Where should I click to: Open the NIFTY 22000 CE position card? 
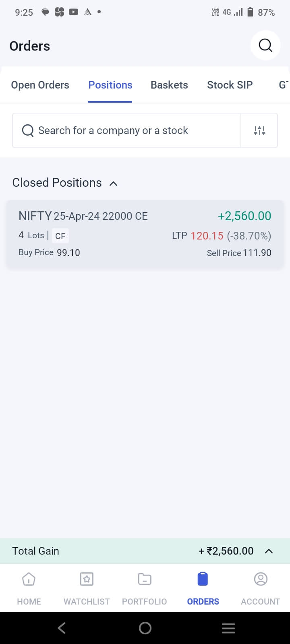(145, 234)
